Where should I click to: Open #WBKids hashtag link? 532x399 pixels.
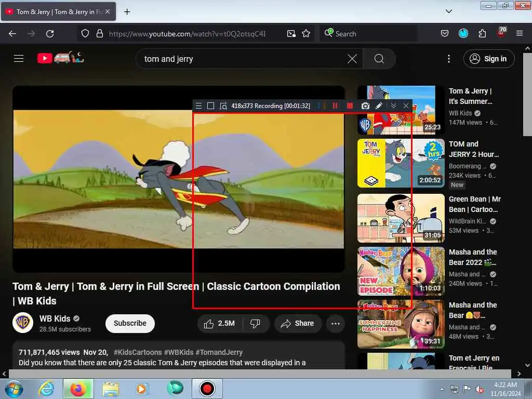[x=179, y=352]
